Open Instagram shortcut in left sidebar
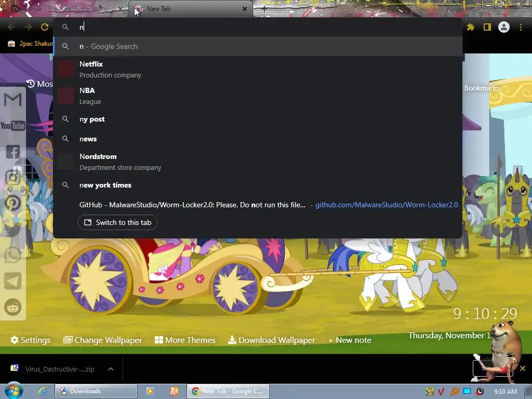The width and height of the screenshot is (532, 399). (x=13, y=178)
